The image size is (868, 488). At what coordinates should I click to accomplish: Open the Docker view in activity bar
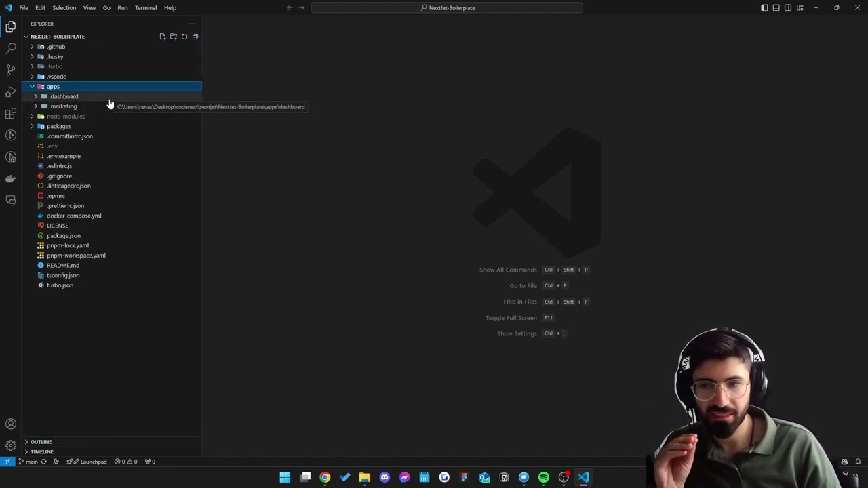tap(10, 178)
